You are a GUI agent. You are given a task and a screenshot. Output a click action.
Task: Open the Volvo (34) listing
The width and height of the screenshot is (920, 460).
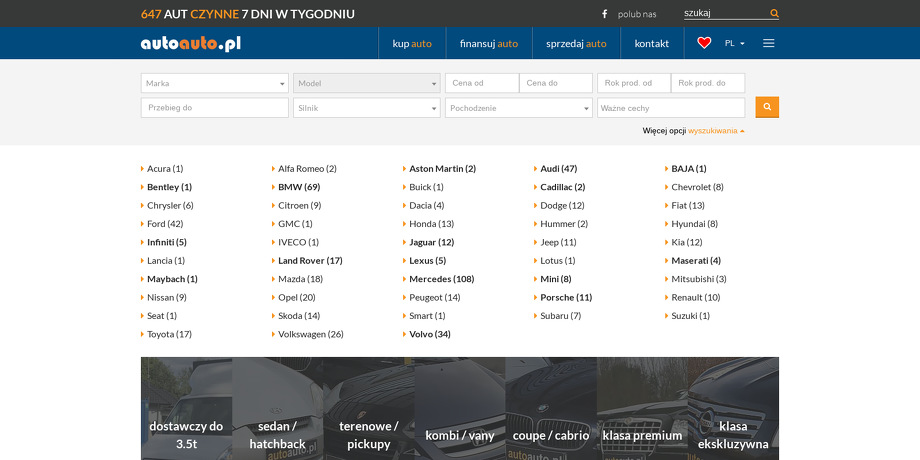430,334
